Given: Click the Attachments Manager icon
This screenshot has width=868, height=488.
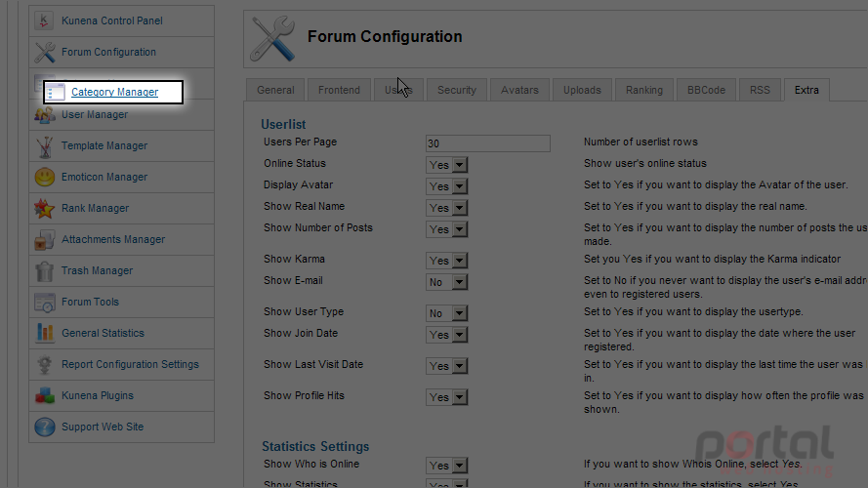Looking at the screenshot, I should [44, 239].
